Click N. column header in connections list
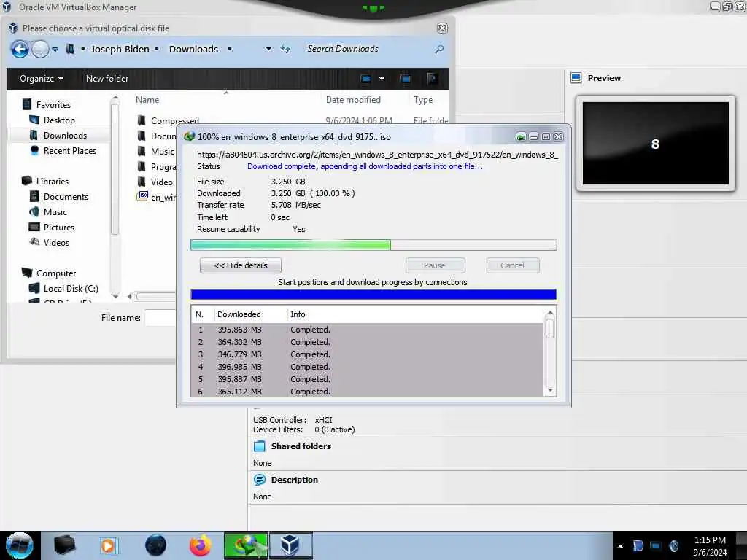This screenshot has height=560, width=747. 203,314
